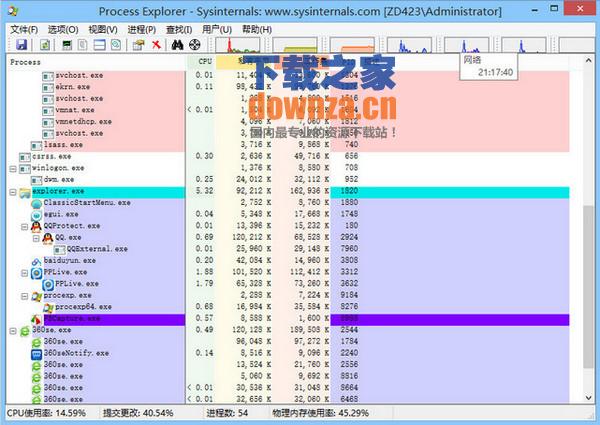This screenshot has height=425, width=600.
Task: Select the egui.exe eye icon
Action: (x=37, y=215)
